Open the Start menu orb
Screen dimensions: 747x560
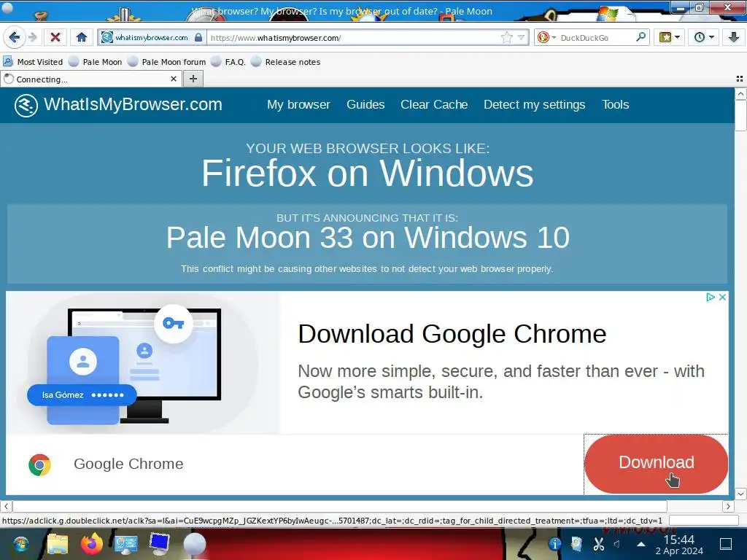coord(20,544)
